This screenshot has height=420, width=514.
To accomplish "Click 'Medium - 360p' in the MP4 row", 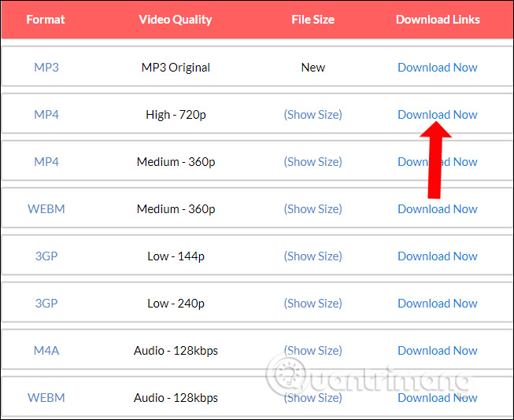I will coord(176,162).
